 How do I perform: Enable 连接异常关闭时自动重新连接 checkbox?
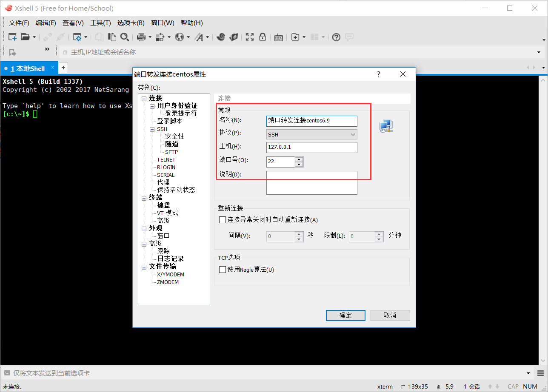coord(223,219)
